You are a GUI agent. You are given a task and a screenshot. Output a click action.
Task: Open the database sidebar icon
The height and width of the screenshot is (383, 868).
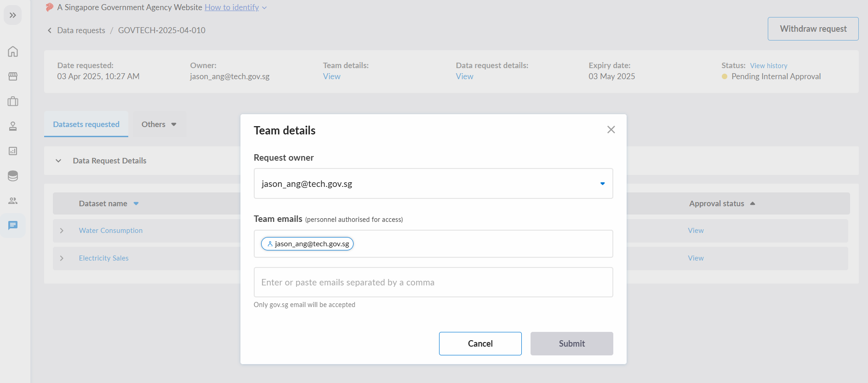[13, 176]
